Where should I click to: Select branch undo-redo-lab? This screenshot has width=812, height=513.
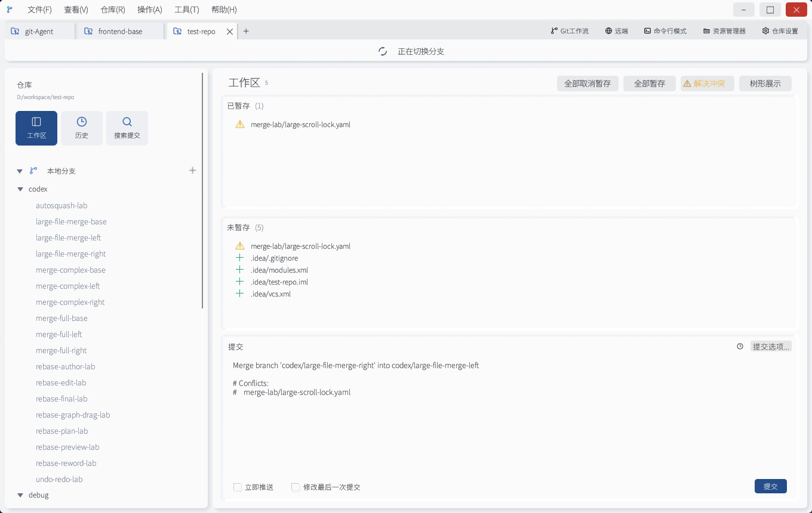coord(59,479)
